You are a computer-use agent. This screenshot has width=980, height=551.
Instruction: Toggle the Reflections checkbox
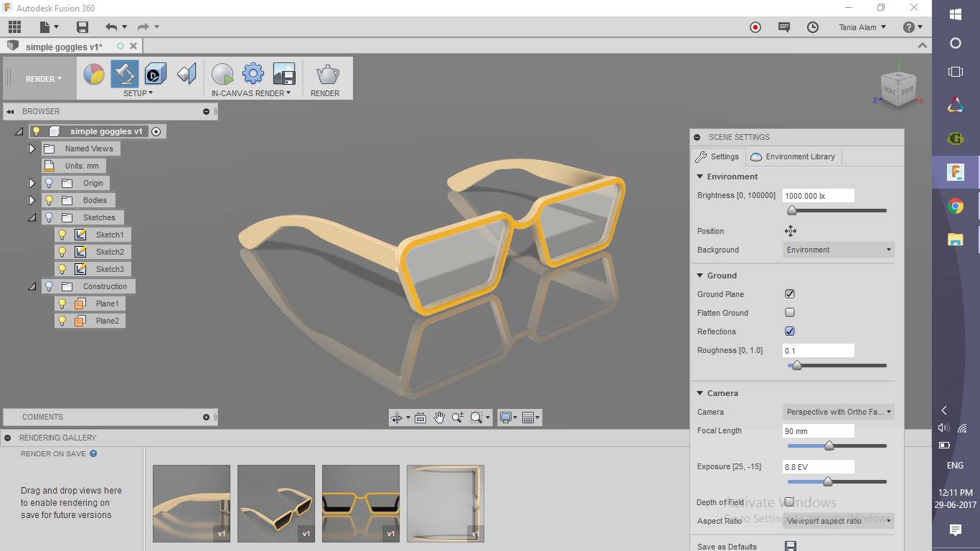tap(790, 331)
